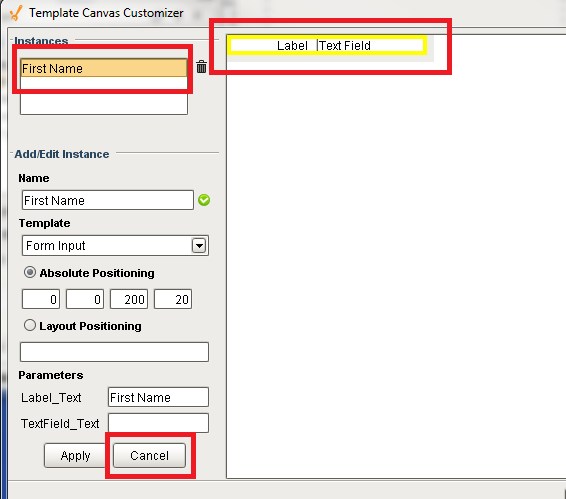The height and width of the screenshot is (499, 566).
Task: Open the Template dropdown arrow
Action: pos(199,246)
